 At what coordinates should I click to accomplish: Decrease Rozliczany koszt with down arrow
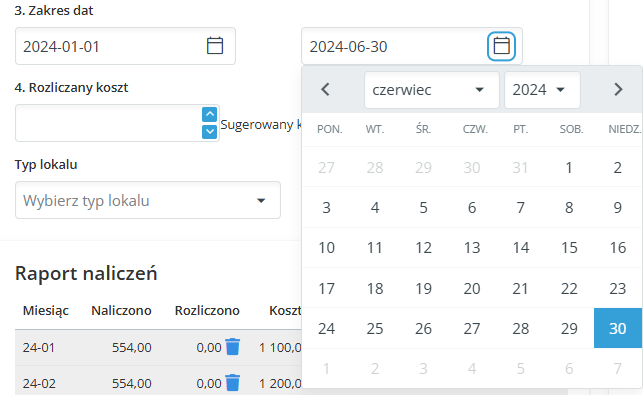tap(210, 132)
